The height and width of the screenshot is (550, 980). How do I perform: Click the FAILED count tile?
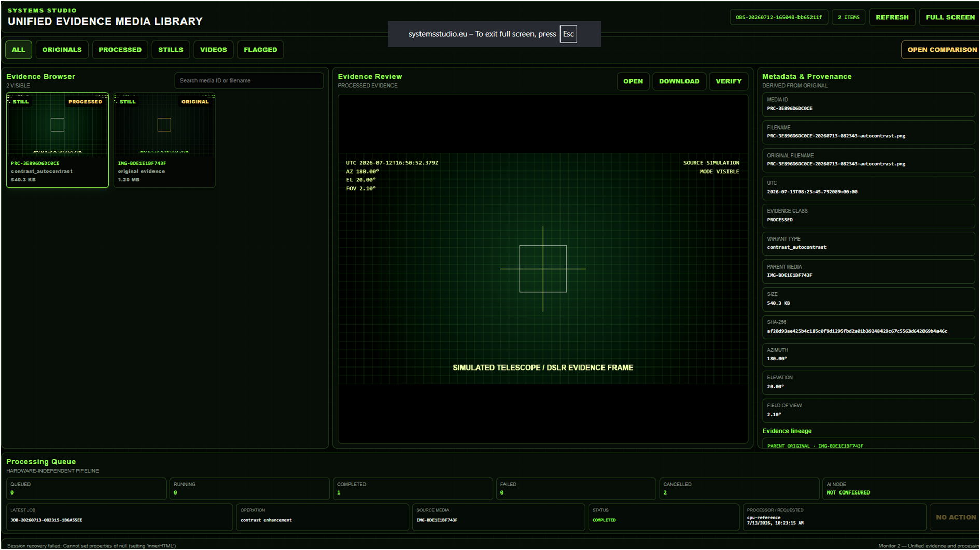tap(576, 488)
